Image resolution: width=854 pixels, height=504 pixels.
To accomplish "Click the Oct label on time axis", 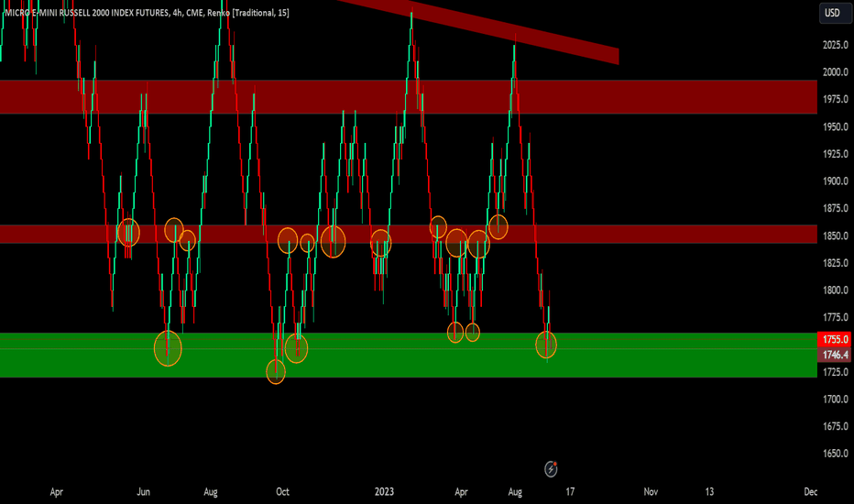I will pos(282,491).
